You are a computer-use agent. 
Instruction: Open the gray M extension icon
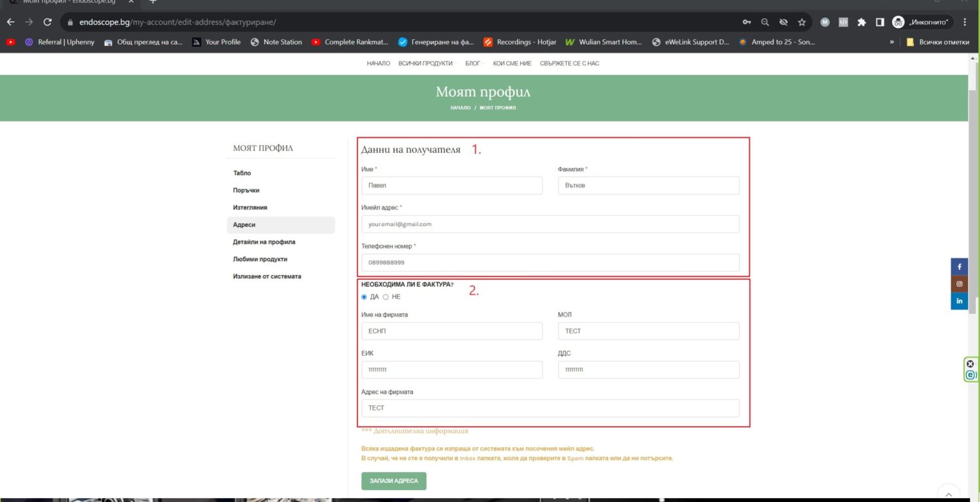click(x=825, y=22)
